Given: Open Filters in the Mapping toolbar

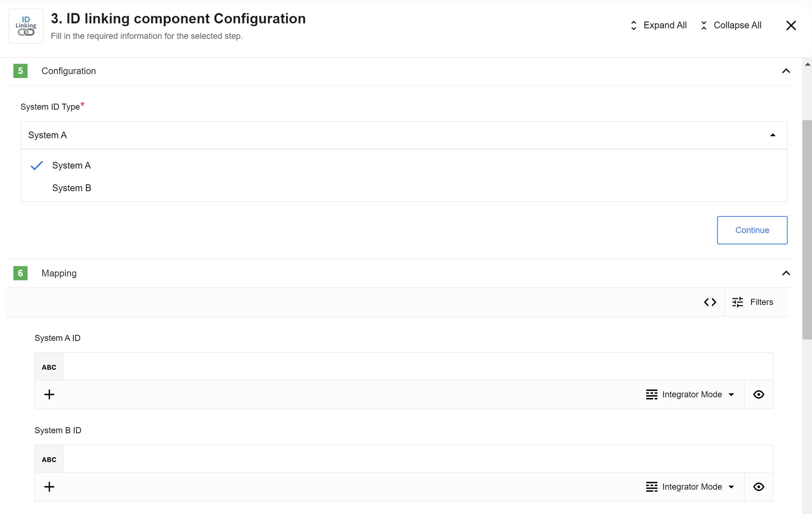Looking at the screenshot, I should click(753, 302).
